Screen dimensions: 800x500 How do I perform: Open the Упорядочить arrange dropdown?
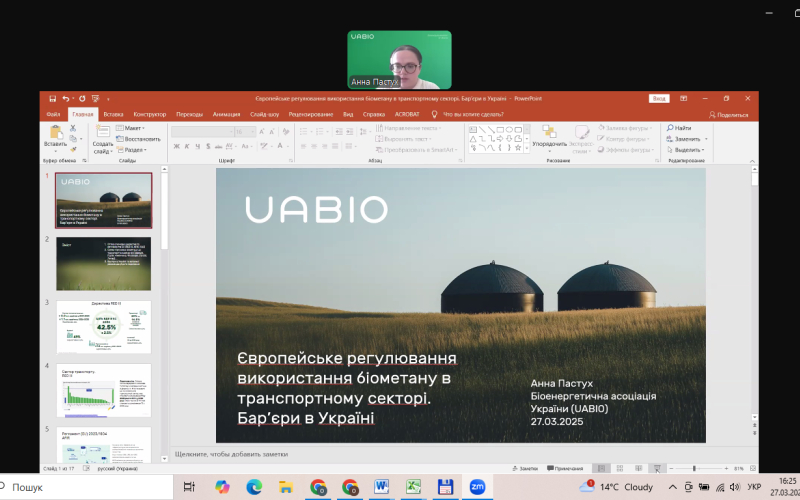point(549,138)
